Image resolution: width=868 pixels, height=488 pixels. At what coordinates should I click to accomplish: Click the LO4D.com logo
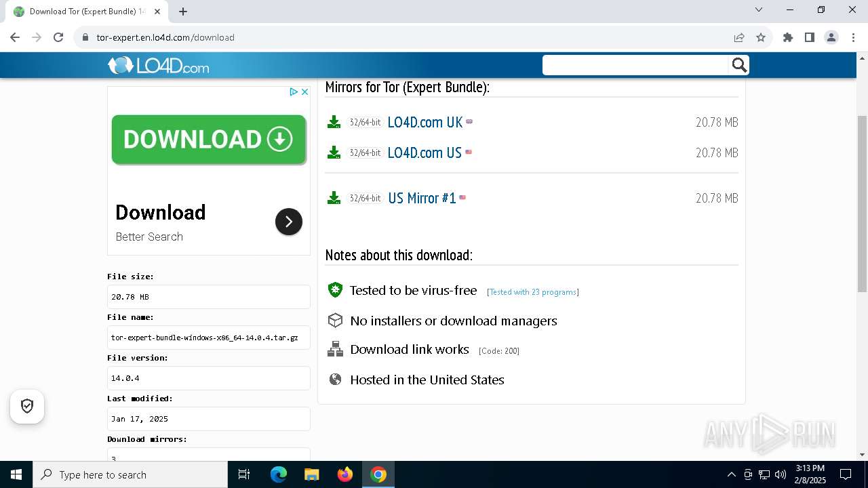point(159,65)
